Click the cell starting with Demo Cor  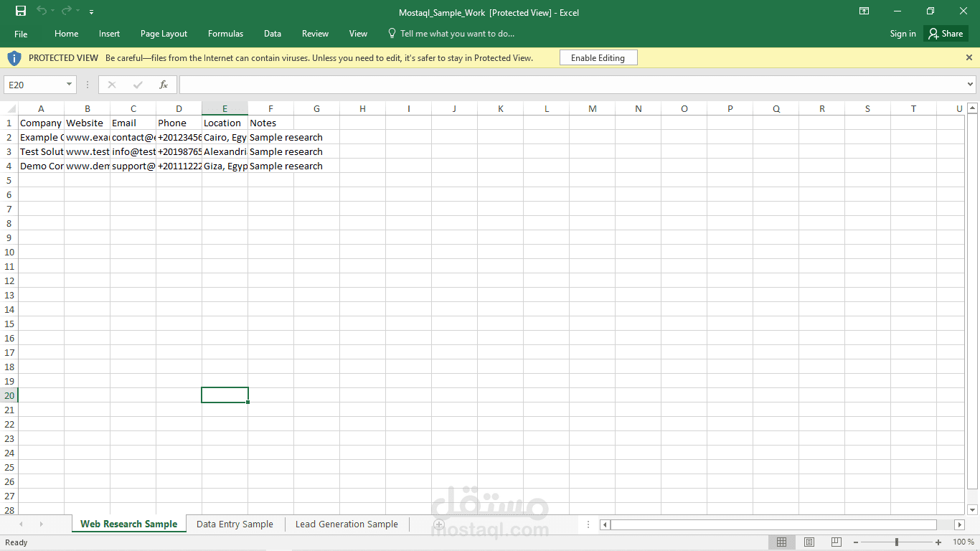[41, 166]
